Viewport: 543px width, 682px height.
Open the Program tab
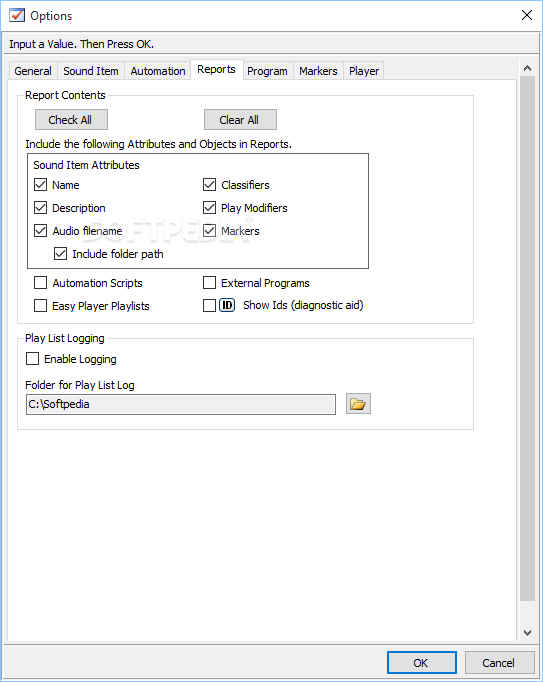tap(267, 71)
